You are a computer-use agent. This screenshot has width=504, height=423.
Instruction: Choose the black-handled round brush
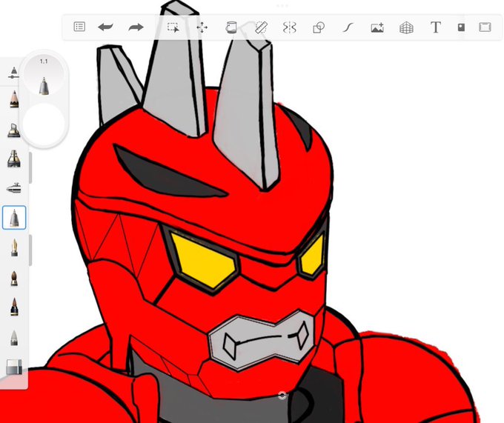(14, 307)
